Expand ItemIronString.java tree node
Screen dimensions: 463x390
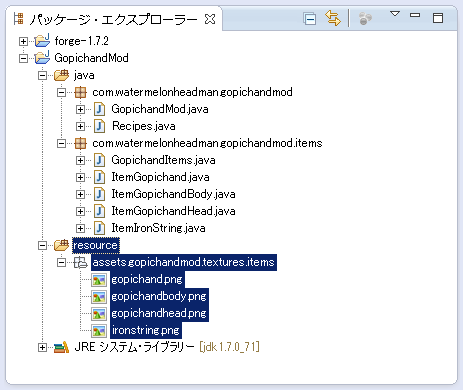[x=80, y=228]
